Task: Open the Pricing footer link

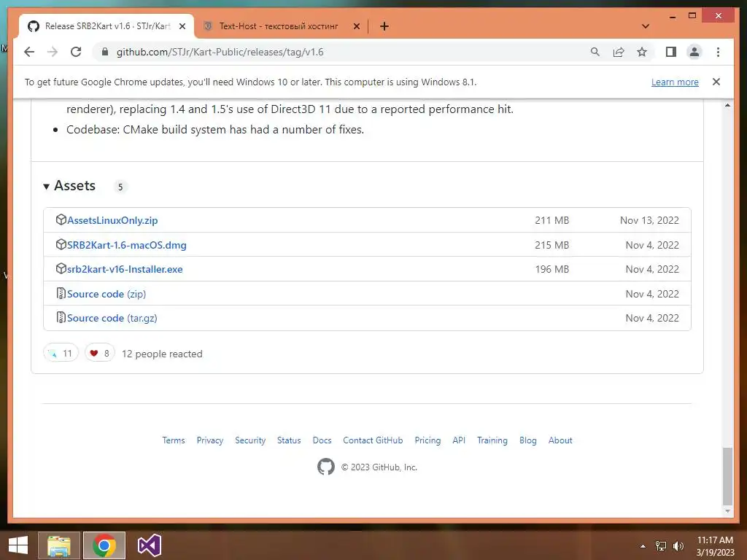Action: tap(427, 440)
